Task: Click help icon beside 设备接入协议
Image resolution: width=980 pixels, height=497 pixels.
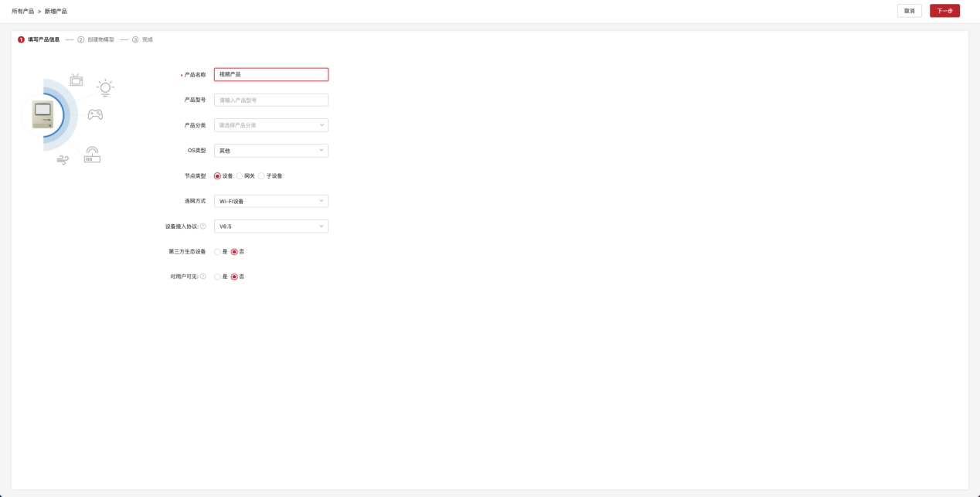Action: pos(203,226)
